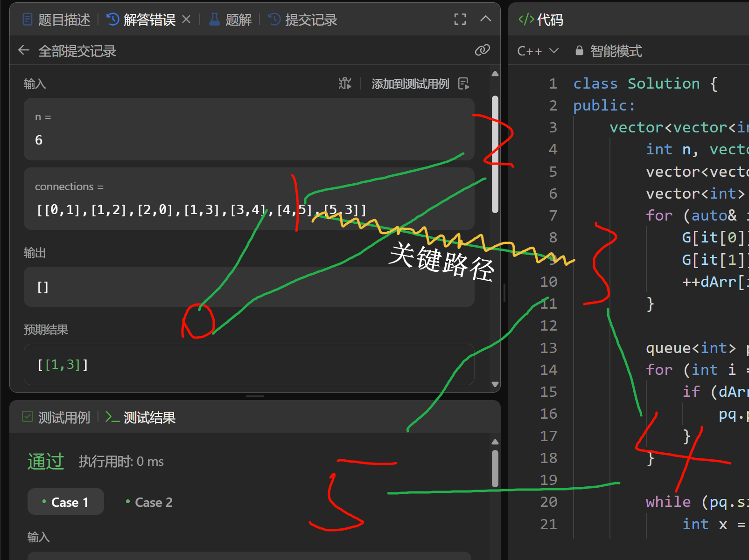Image resolution: width=749 pixels, height=560 pixels.
Task: Collapse the problem panel with chevron up
Action: 485,19
